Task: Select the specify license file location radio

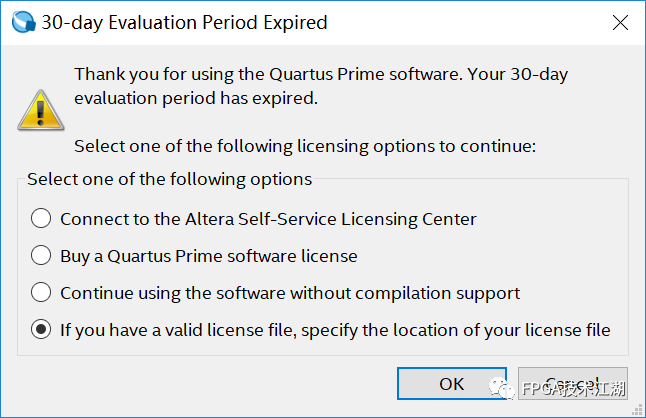Action: click(x=41, y=329)
